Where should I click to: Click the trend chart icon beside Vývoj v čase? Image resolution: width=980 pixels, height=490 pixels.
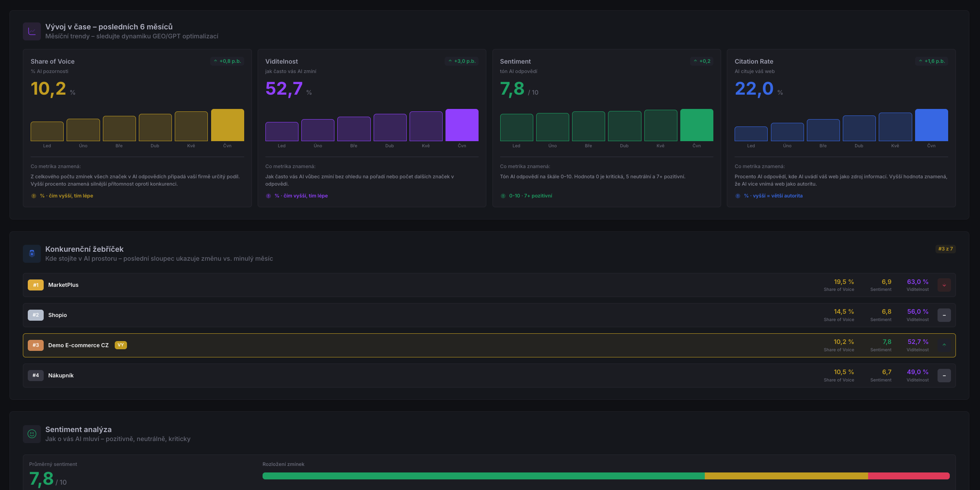(32, 31)
